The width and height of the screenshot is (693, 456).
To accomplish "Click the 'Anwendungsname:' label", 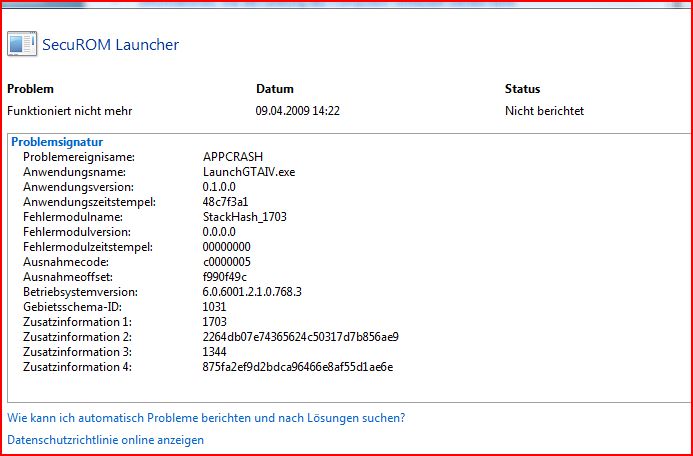I will point(75,172).
